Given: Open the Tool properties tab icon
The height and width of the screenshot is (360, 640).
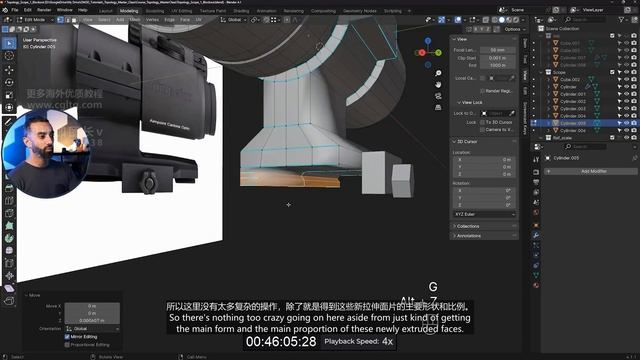Looking at the screenshot, I should pyautogui.click(x=536, y=160).
